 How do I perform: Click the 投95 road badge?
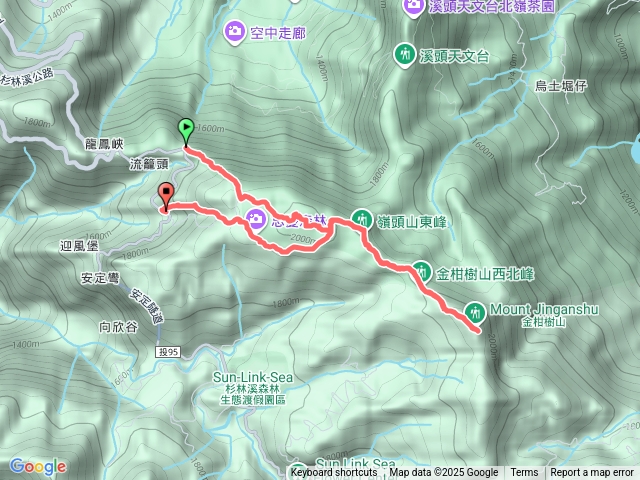coord(169,352)
